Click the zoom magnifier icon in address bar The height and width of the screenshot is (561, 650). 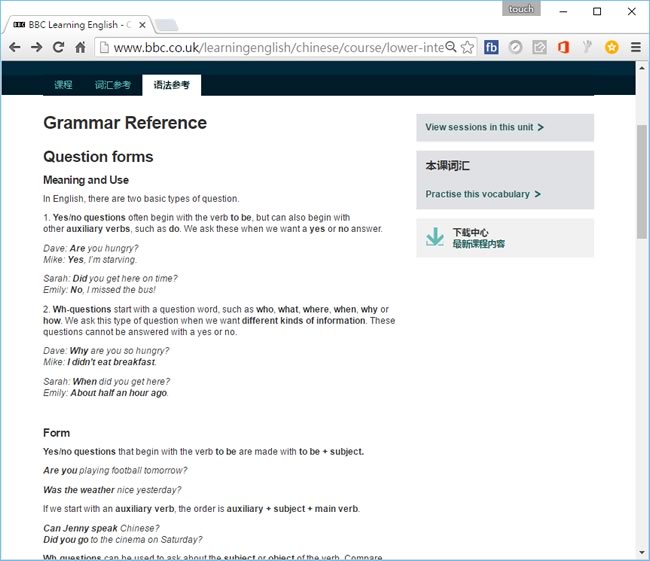pos(451,47)
